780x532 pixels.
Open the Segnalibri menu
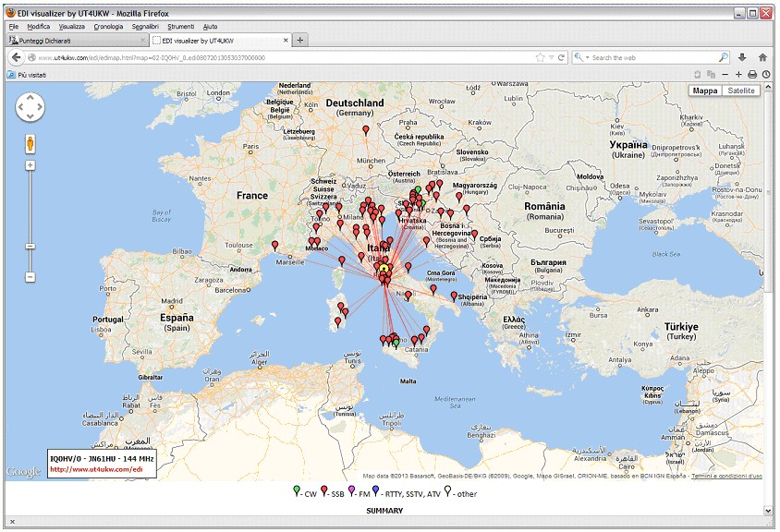click(145, 27)
